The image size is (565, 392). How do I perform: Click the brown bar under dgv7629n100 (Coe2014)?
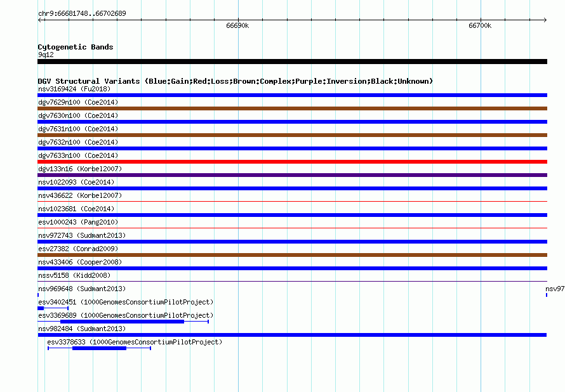(292, 108)
